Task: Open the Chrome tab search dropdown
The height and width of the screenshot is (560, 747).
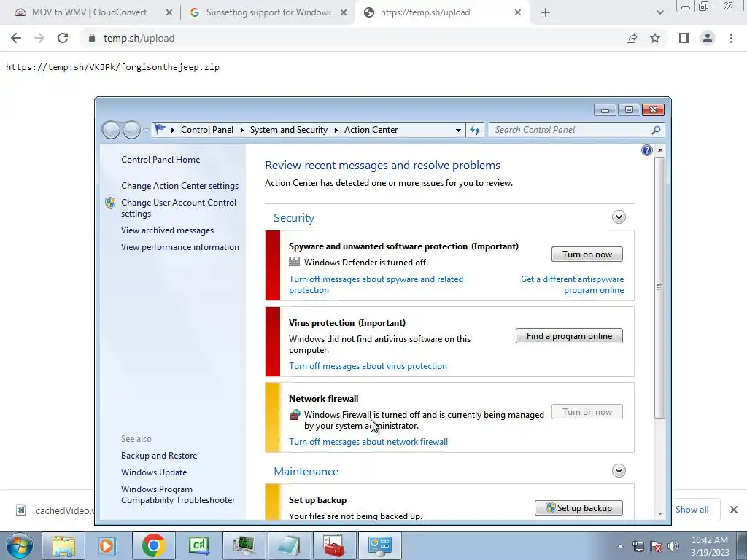Action: coord(659,12)
